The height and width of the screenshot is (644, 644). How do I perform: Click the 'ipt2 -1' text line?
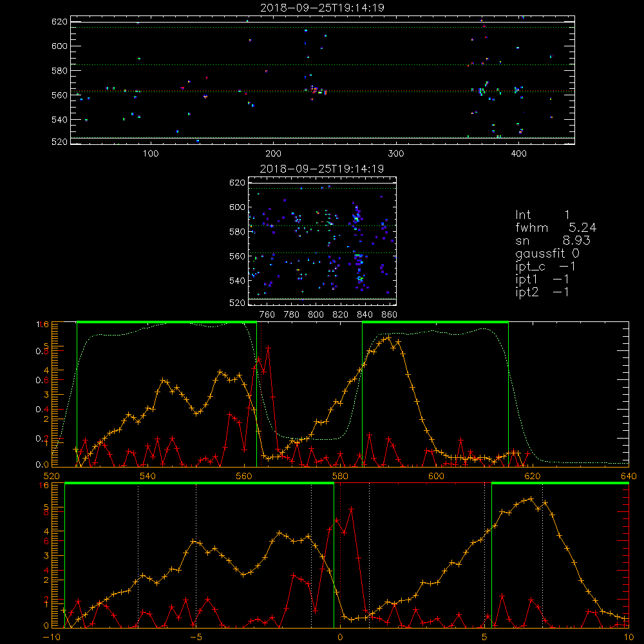click(x=542, y=292)
